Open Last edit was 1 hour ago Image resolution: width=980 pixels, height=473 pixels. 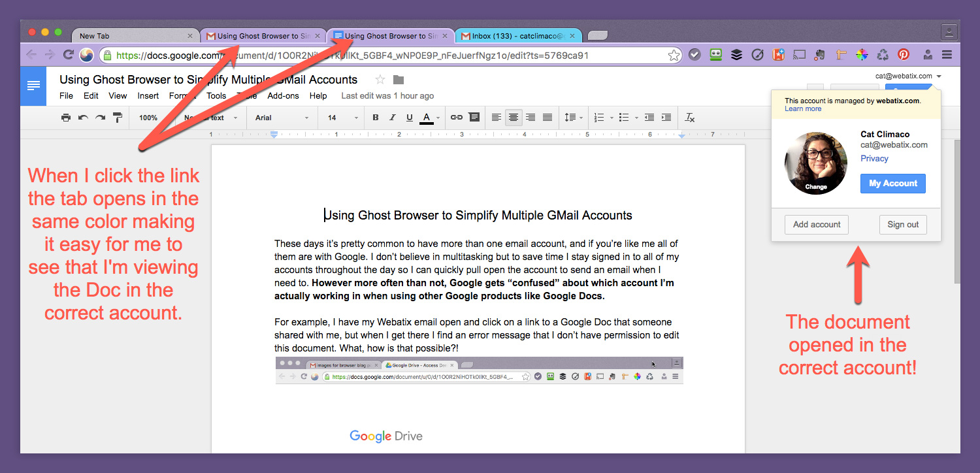(x=387, y=95)
